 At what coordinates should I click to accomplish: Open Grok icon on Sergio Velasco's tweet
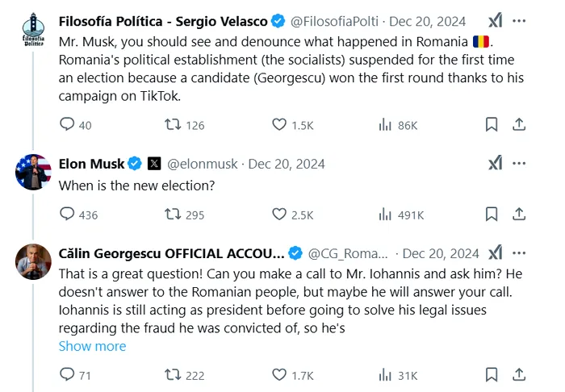(496, 21)
